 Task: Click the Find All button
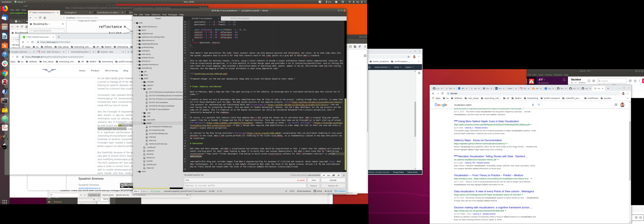(333, 180)
